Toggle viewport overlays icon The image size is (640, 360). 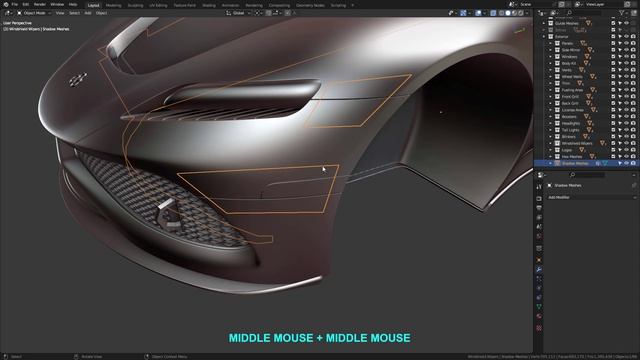point(478,13)
